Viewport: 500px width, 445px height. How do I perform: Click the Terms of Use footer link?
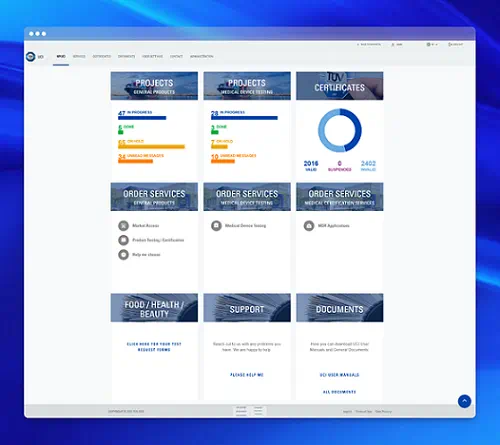click(364, 412)
